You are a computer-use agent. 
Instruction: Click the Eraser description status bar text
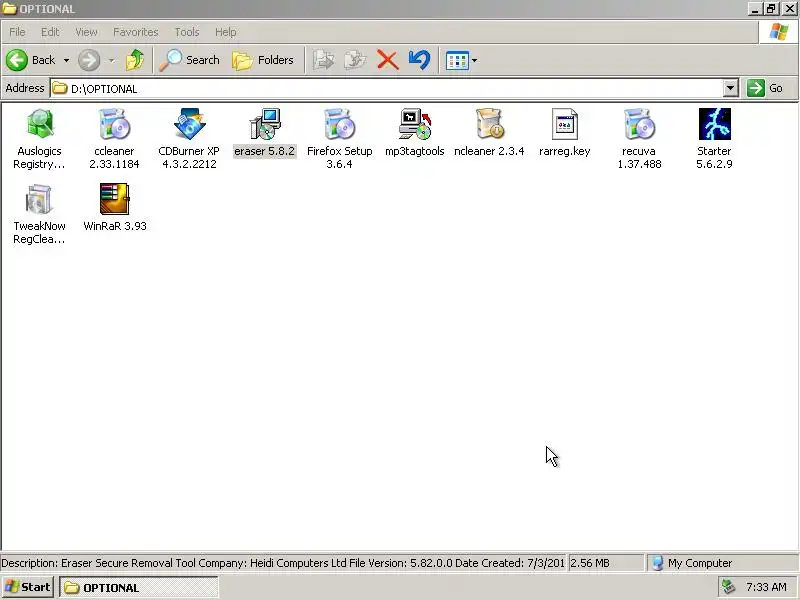point(283,563)
